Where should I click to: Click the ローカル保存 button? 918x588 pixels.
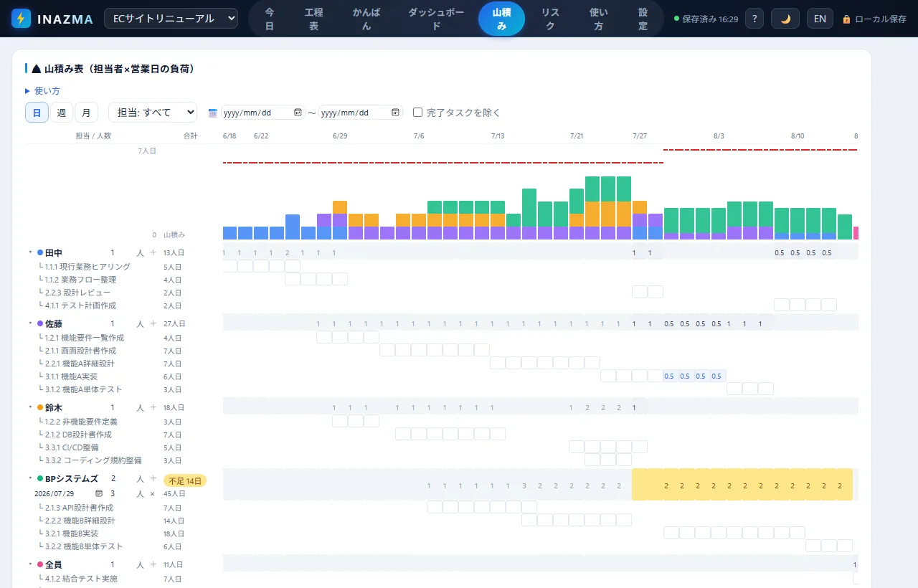[874, 19]
